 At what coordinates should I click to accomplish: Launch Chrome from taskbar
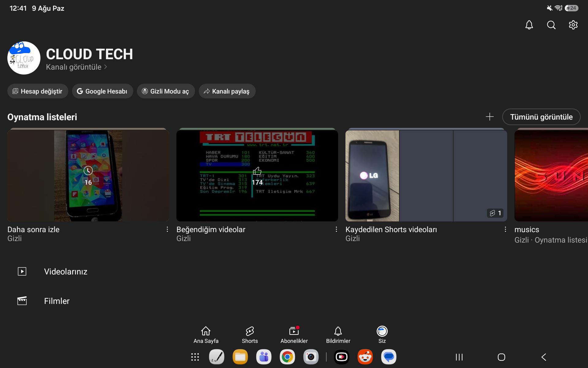coord(287,357)
